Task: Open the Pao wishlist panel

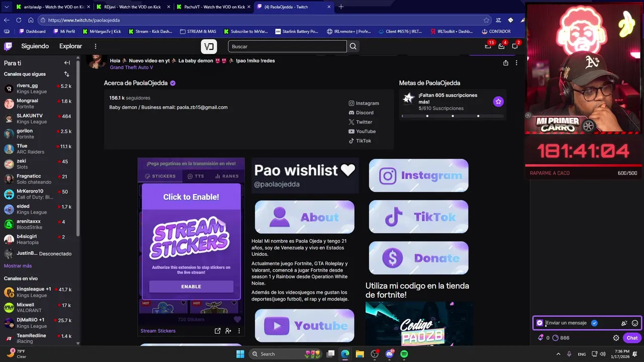Action: coord(305,176)
